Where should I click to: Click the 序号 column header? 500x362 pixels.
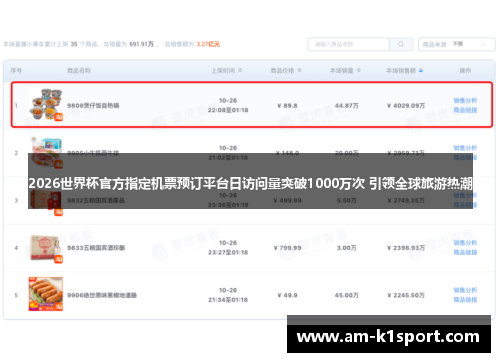pyautogui.click(x=16, y=70)
